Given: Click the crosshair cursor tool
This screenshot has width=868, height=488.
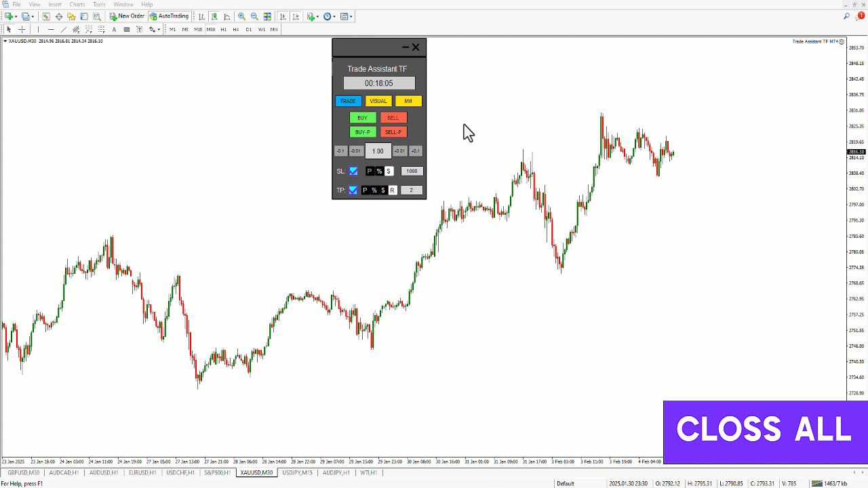Looking at the screenshot, I should [22, 29].
